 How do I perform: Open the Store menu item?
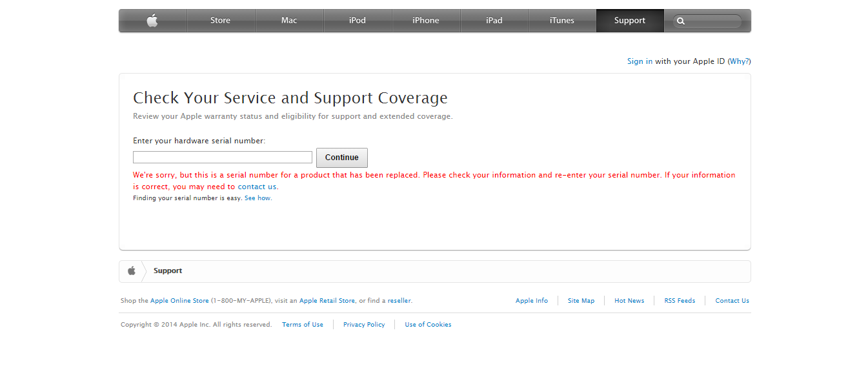[x=221, y=21]
